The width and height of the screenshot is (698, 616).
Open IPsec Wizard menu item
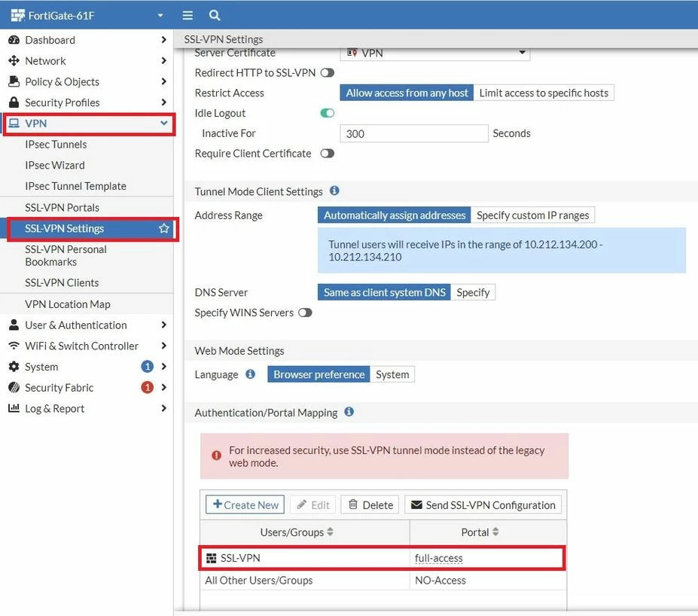click(55, 165)
